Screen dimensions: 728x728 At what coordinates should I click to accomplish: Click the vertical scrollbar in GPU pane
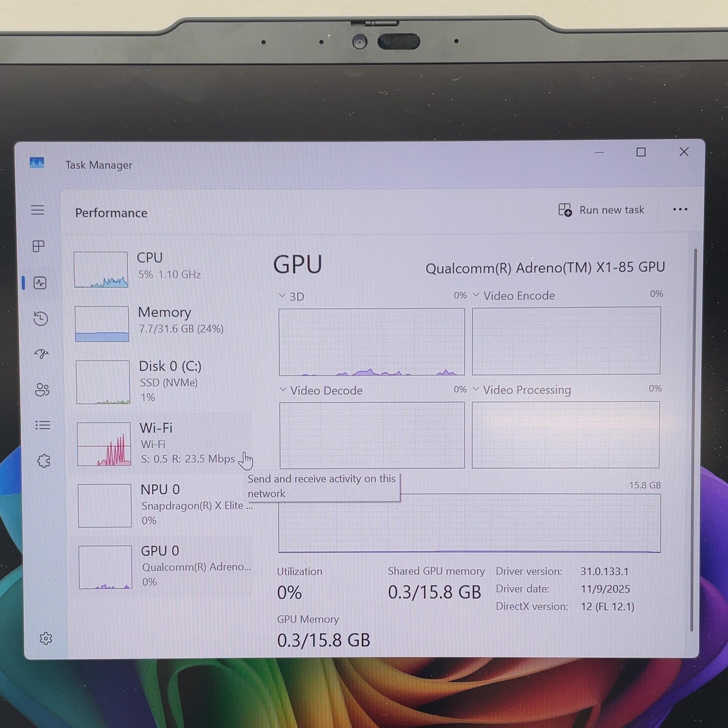coord(695,439)
